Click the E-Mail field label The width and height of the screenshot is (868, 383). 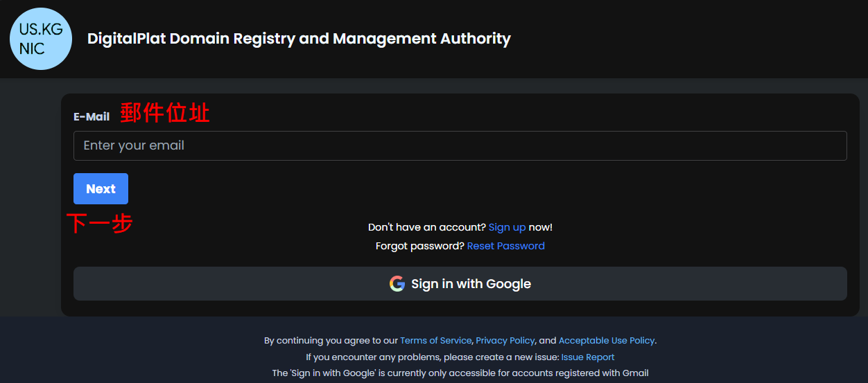point(92,117)
